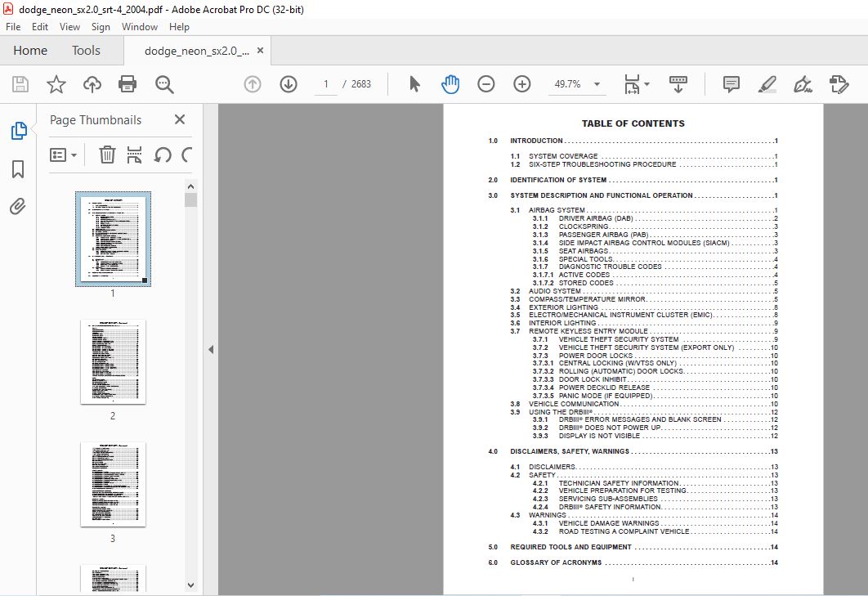The image size is (868, 596).
Task: Switch to the Tools tab
Action: click(x=86, y=51)
